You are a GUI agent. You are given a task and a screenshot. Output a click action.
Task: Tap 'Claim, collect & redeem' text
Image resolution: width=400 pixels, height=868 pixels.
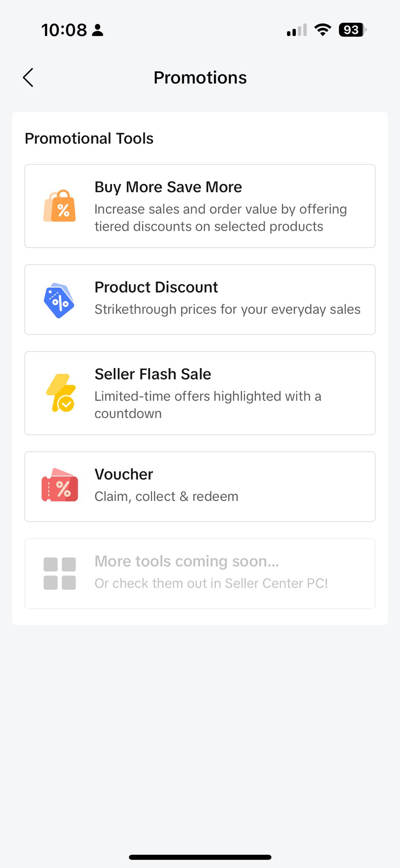(x=166, y=496)
